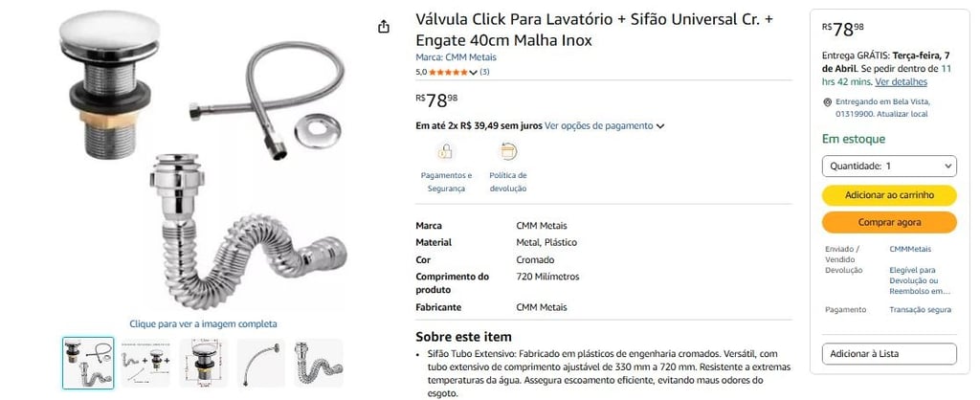Click Adicionar ao carrinho button
Image resolution: width=980 pixels, height=400 pixels.
point(889,195)
